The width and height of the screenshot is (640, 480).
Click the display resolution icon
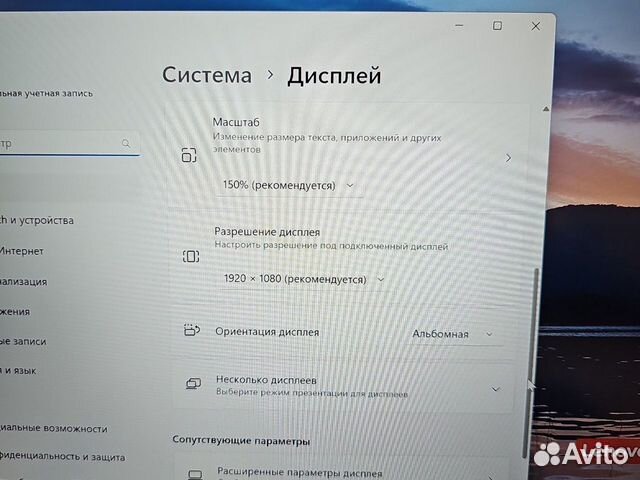pyautogui.click(x=191, y=256)
